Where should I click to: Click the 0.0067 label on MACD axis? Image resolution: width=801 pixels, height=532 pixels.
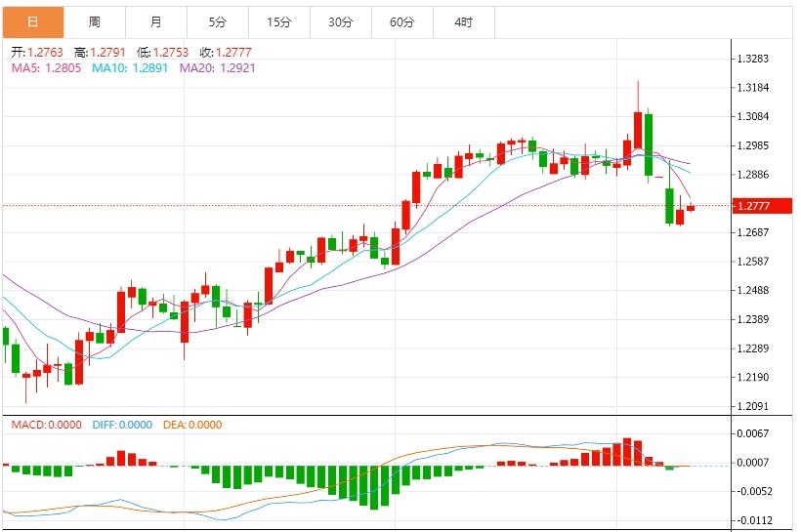pos(755,433)
